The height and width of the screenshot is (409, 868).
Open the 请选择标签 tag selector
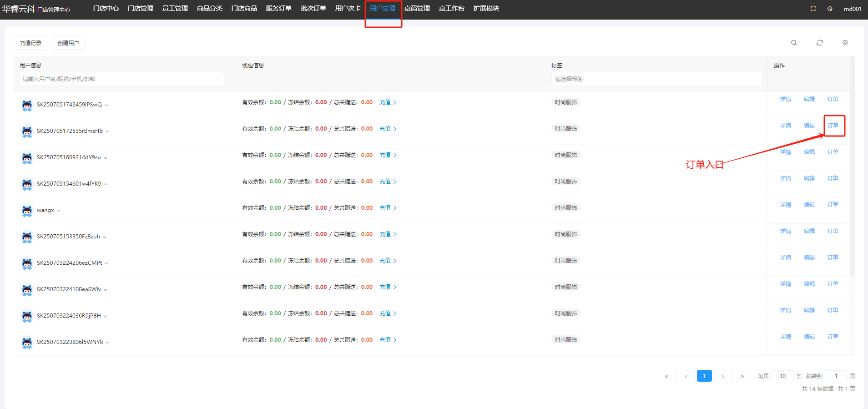[x=656, y=79]
